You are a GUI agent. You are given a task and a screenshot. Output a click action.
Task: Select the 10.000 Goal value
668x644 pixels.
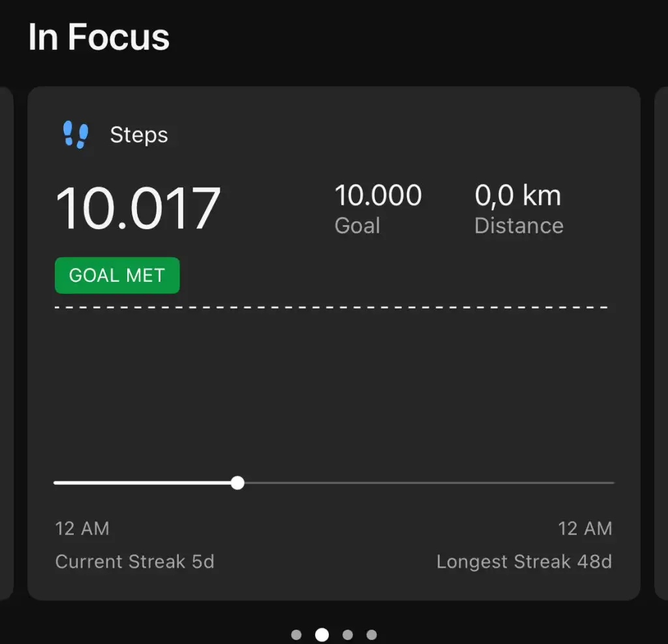tap(378, 196)
